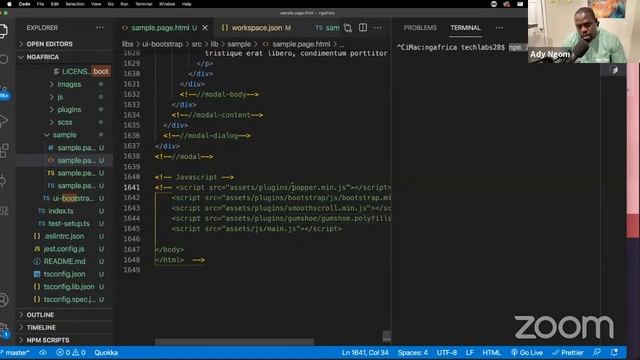The width and height of the screenshot is (640, 360).
Task: Open the Selection menu
Action: [75, 4]
